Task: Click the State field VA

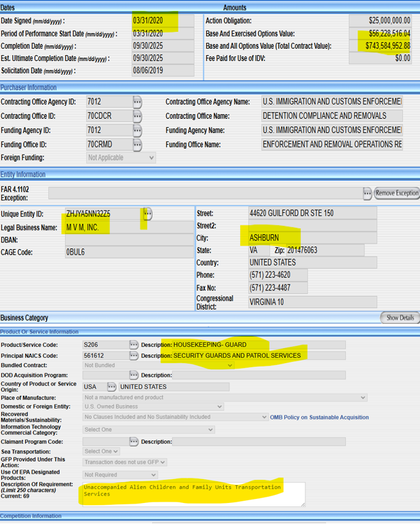Action: point(259,250)
